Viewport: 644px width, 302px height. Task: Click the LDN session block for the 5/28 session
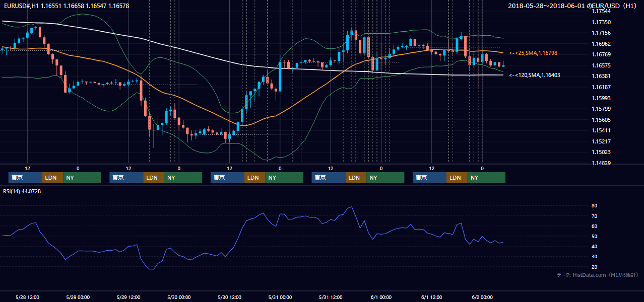click(x=52, y=178)
